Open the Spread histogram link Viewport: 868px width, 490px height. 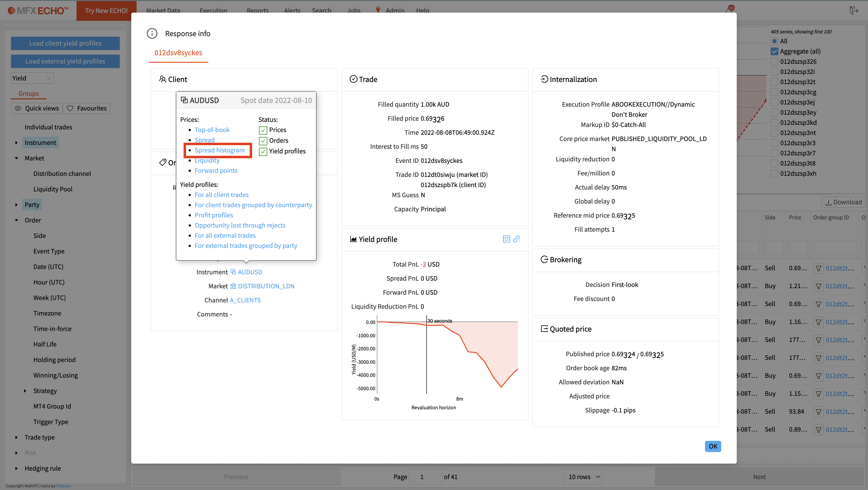pyautogui.click(x=219, y=150)
